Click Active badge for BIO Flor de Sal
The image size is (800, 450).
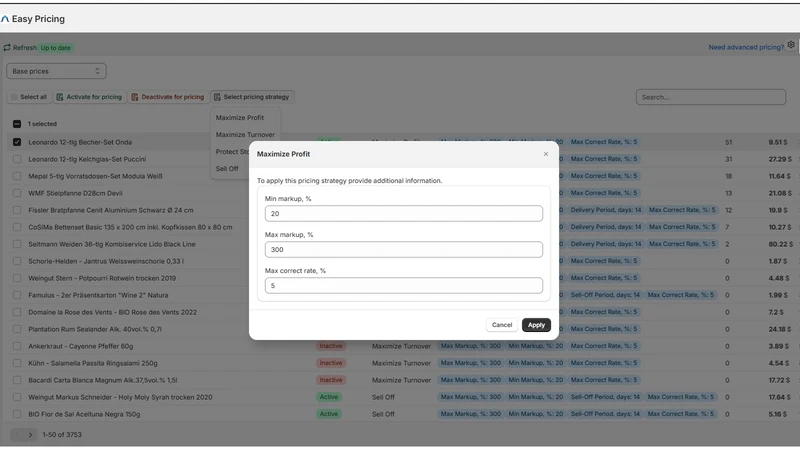329,414
